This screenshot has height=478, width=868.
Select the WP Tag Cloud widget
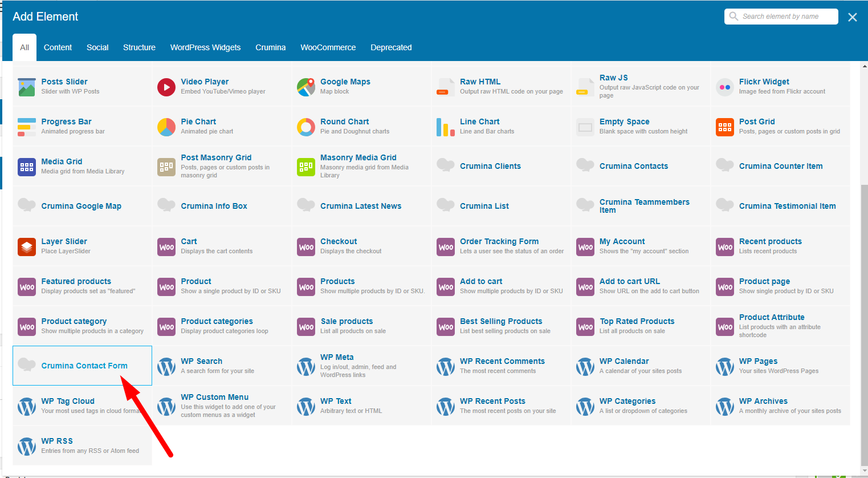click(x=82, y=406)
